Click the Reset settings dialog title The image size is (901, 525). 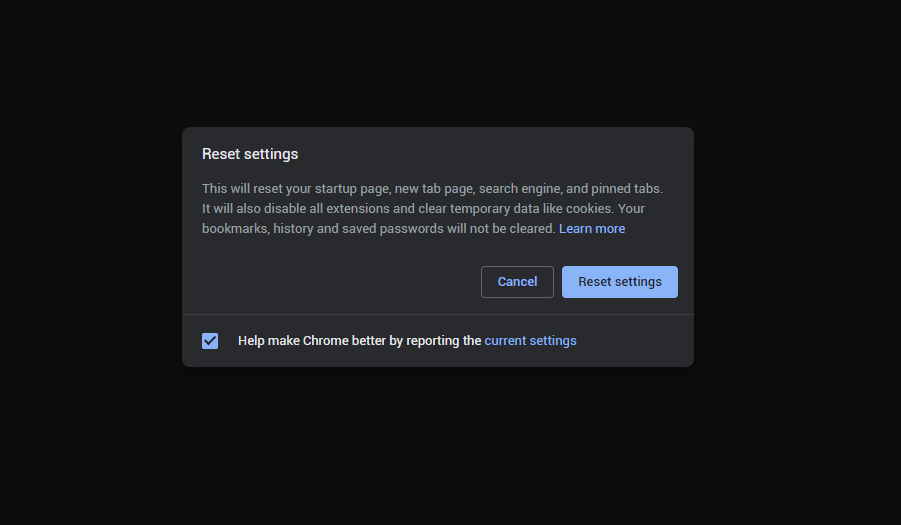pos(250,154)
